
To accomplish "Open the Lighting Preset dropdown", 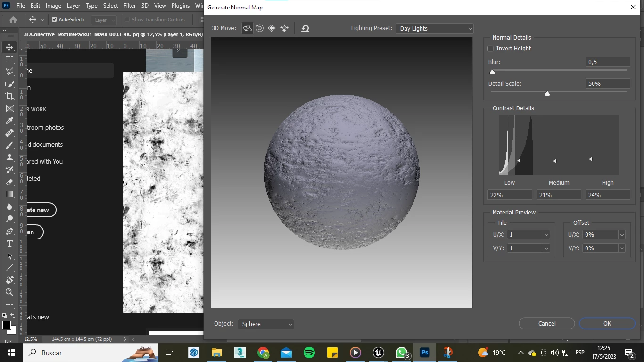I will [435, 29].
